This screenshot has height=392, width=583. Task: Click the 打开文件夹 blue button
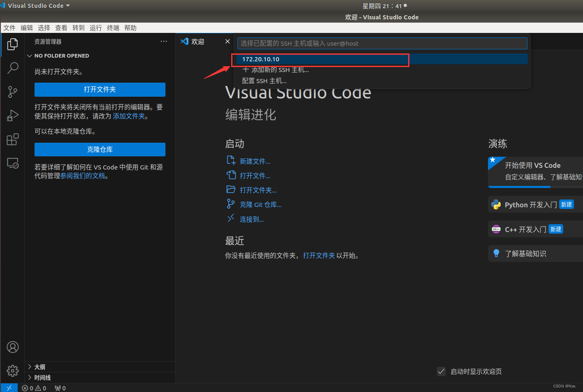[x=100, y=90]
